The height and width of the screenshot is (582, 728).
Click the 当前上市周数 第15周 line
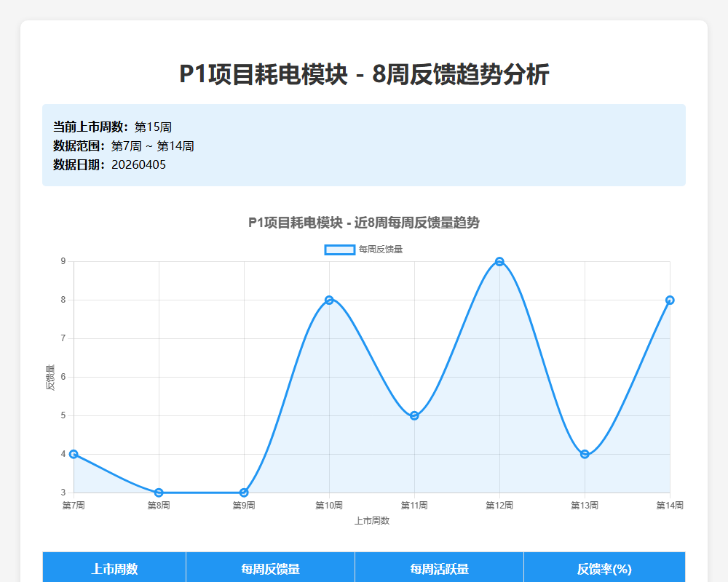(112, 127)
